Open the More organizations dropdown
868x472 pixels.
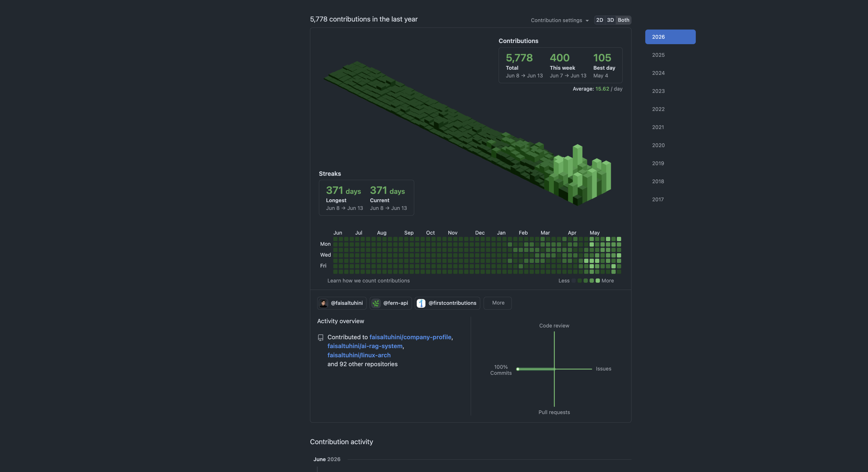[x=497, y=303]
